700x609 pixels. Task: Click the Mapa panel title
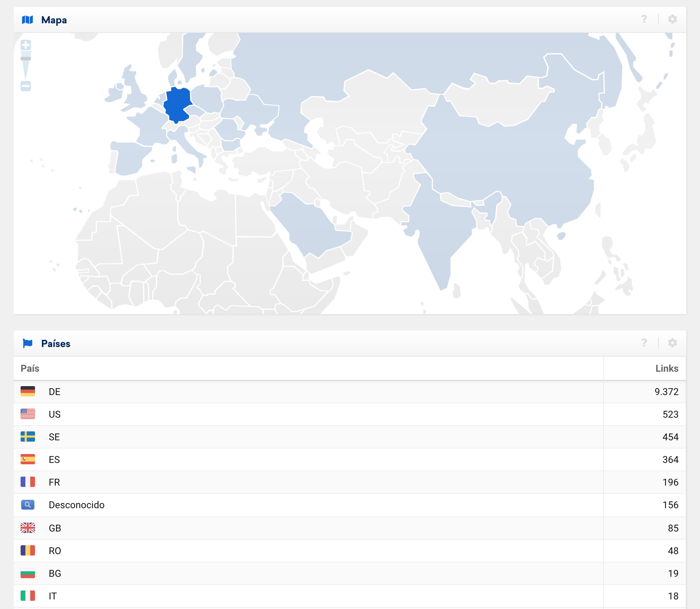[54, 20]
